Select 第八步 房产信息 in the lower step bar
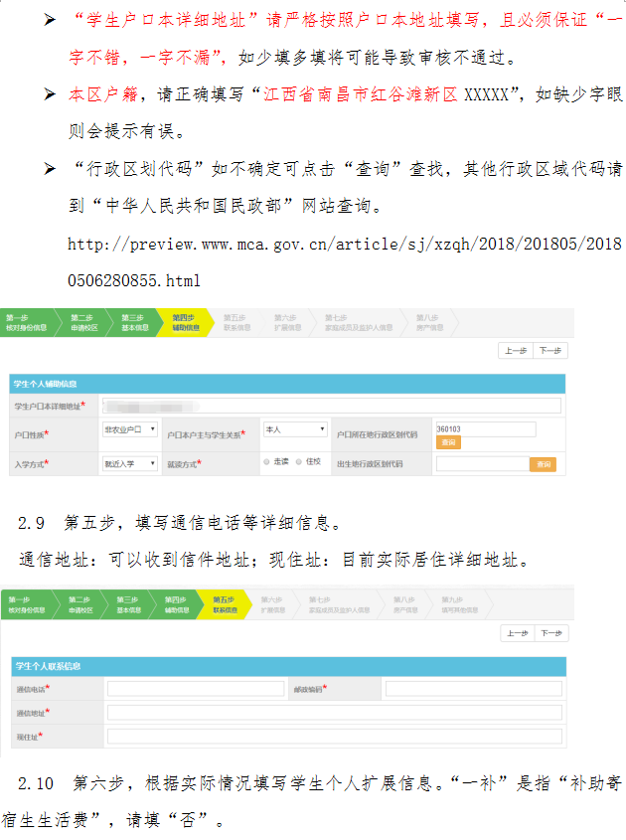This screenshot has width=626, height=840. (x=405, y=604)
